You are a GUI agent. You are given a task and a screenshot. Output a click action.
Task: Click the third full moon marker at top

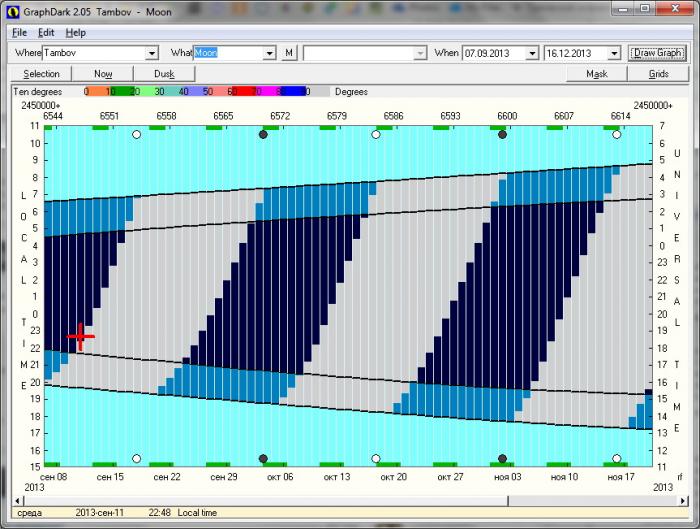pyautogui.click(x=617, y=134)
